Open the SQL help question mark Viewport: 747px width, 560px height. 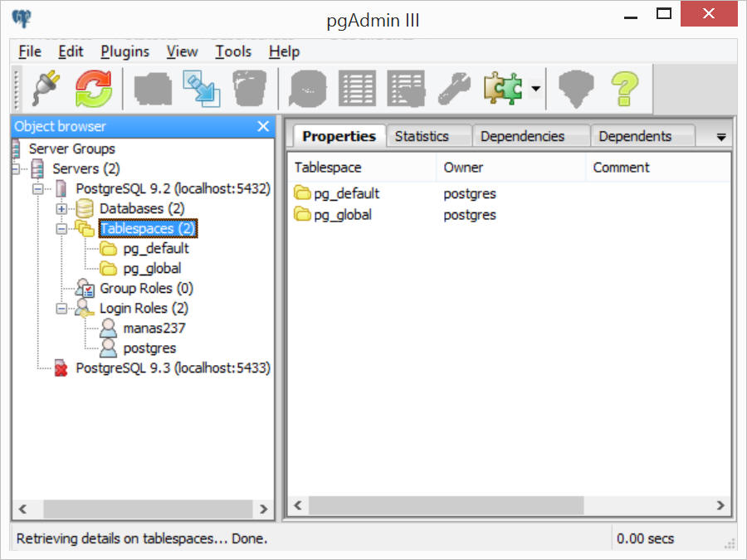(624, 89)
